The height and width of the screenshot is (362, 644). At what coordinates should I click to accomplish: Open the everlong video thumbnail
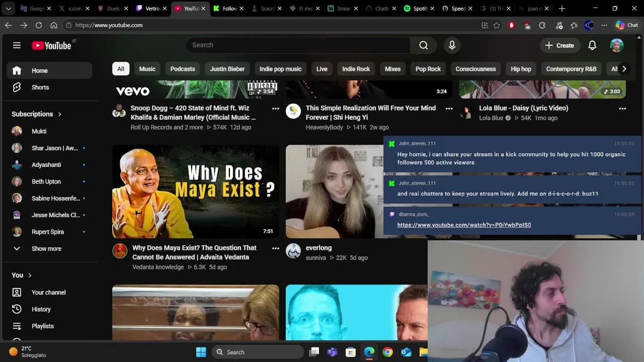point(335,192)
